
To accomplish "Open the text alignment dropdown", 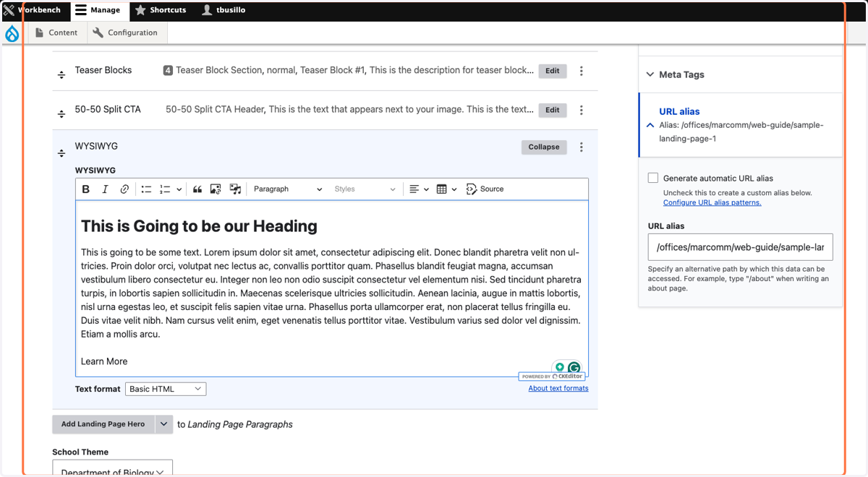I will 419,189.
